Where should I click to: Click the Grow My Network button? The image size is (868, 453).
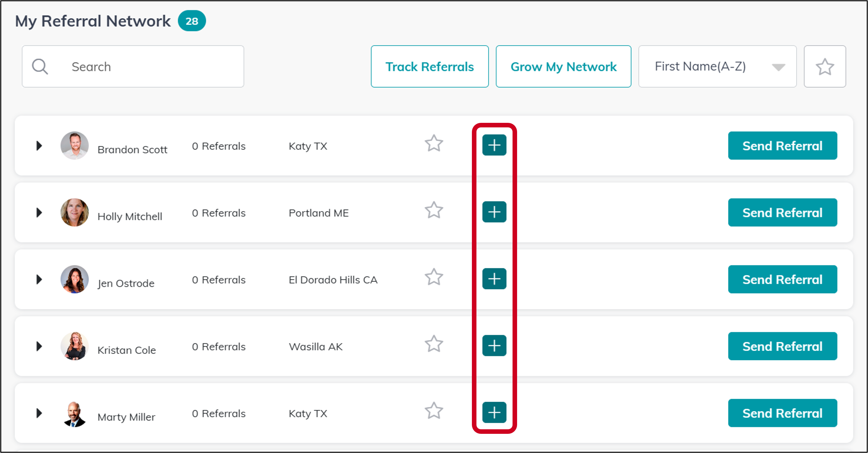point(563,66)
